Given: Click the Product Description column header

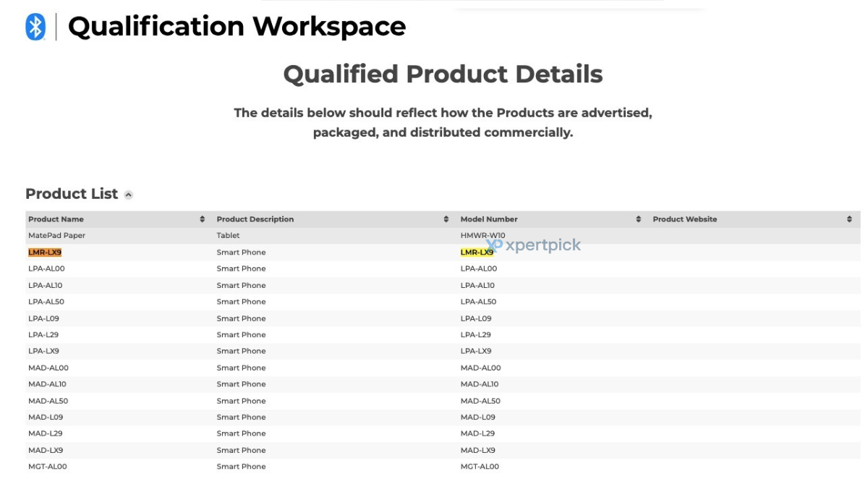Looking at the screenshot, I should coord(255,219).
